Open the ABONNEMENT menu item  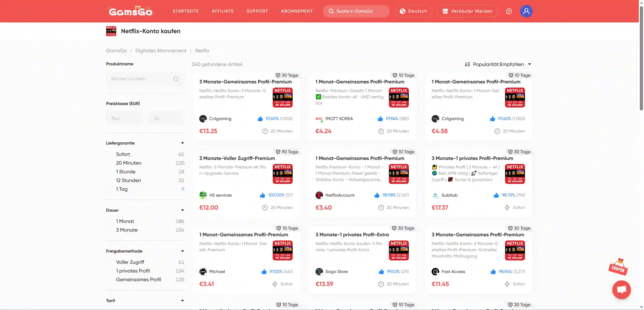tap(297, 11)
